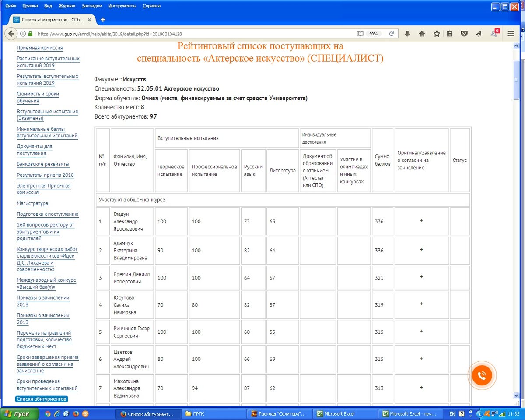Open the Закладки menu
Viewport: 525px width, 420px height.
(91, 6)
